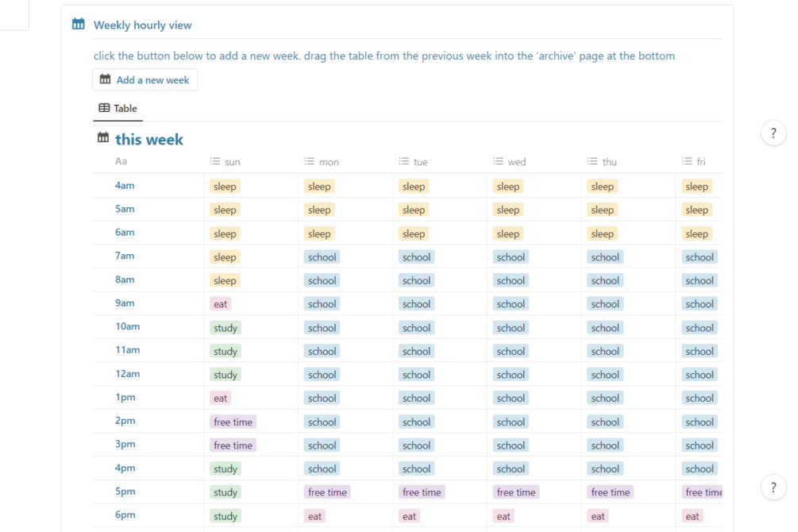This screenshot has height=532, width=798.
Task: Select the free time tag for sun at 3pm
Action: click(233, 445)
